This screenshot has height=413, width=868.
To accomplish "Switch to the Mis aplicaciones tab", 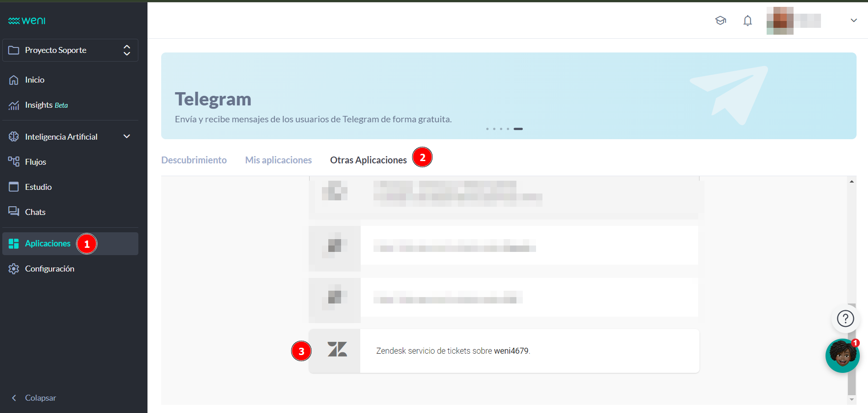I will [278, 160].
